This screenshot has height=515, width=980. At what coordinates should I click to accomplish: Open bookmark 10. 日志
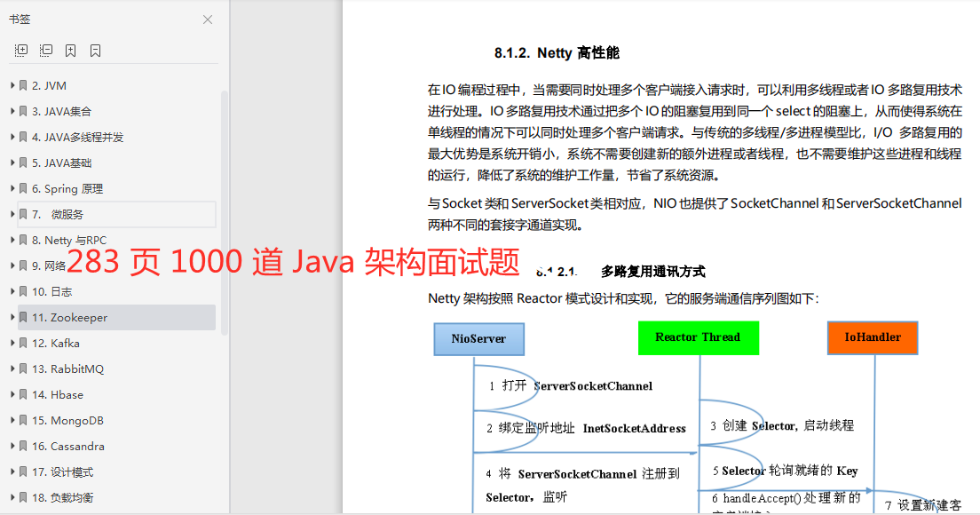(x=51, y=292)
